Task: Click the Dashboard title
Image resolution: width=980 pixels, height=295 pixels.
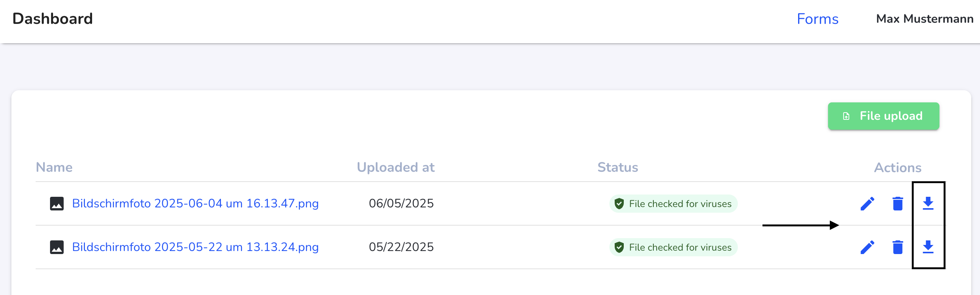Action: click(53, 19)
